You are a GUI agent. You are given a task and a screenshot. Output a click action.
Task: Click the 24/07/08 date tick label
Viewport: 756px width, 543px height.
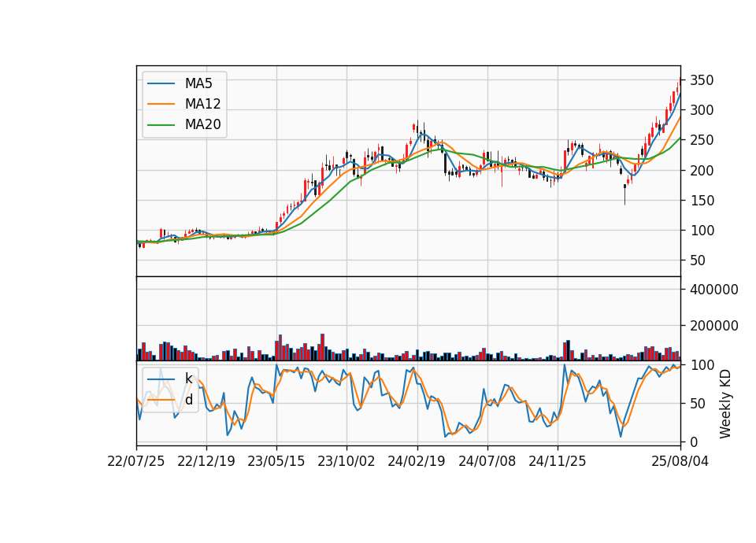click(x=487, y=461)
